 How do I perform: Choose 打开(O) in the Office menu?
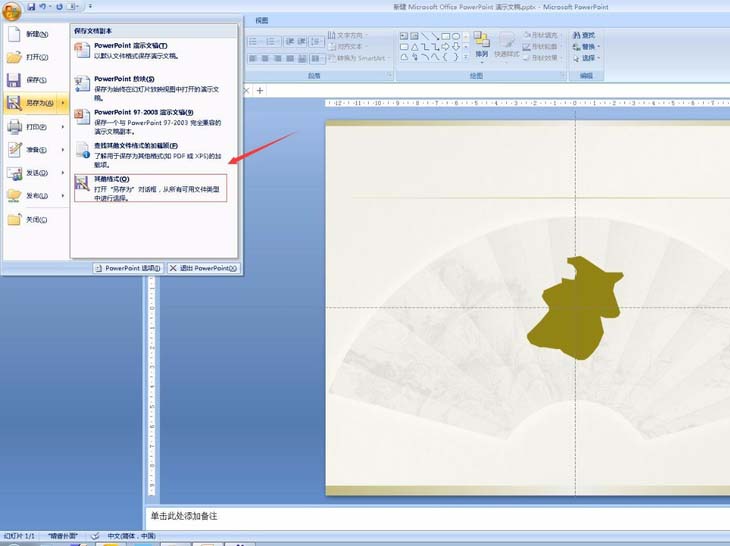pyautogui.click(x=35, y=57)
